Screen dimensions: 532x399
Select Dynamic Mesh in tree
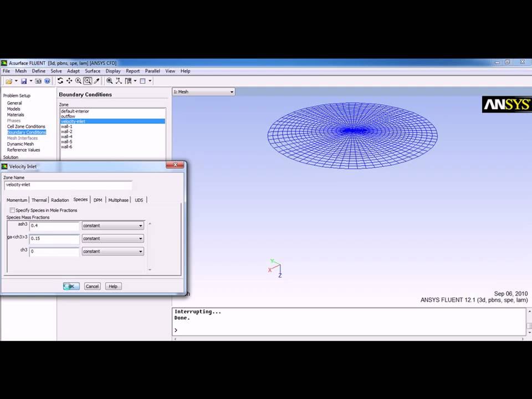pyautogui.click(x=21, y=144)
